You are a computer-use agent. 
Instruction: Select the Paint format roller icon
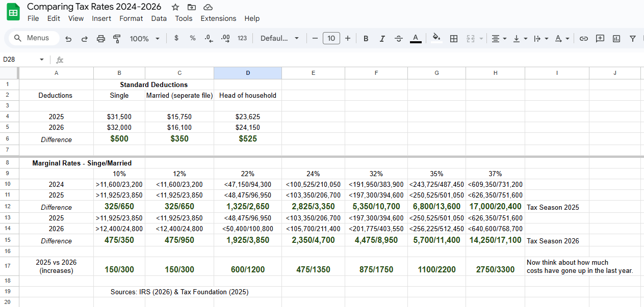[x=117, y=39]
